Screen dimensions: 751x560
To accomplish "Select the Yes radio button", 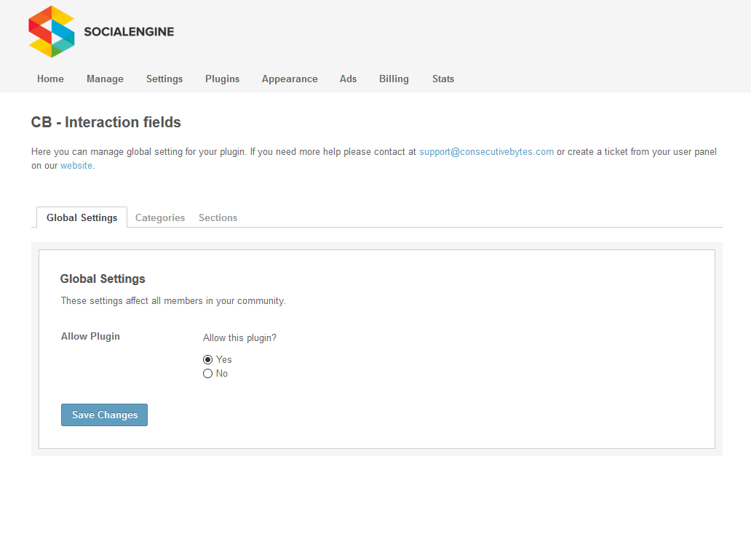I will [x=208, y=359].
